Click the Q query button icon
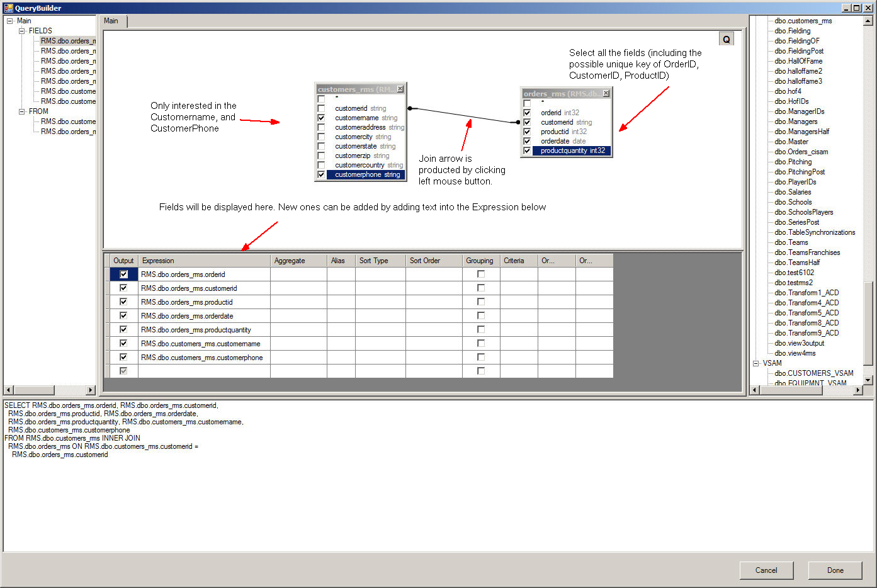This screenshot has height=588, width=877. pyautogui.click(x=727, y=39)
